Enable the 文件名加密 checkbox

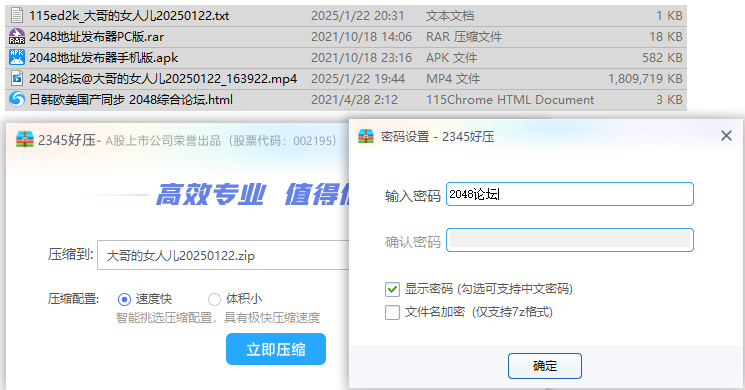392,312
